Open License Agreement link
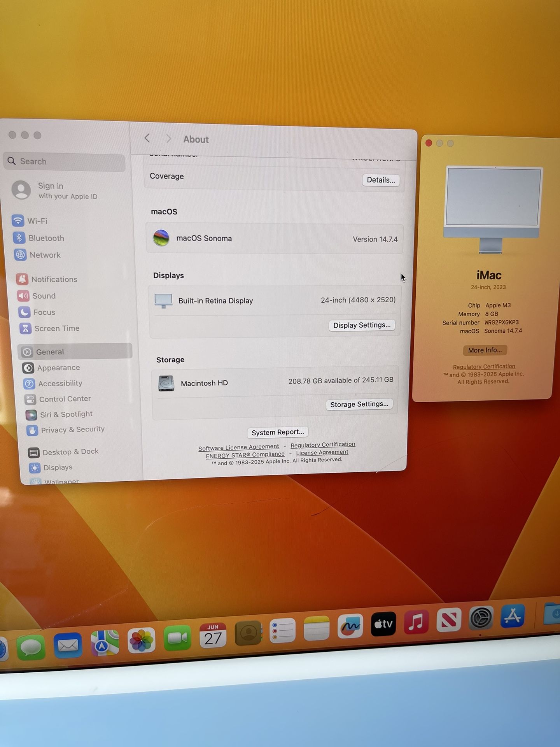The image size is (560, 747). 322,452
